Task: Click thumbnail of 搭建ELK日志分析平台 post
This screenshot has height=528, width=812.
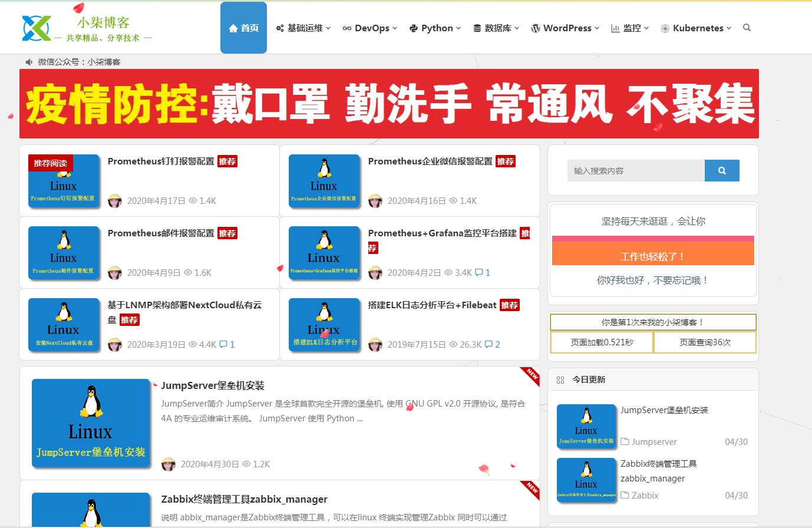Action: (324, 325)
